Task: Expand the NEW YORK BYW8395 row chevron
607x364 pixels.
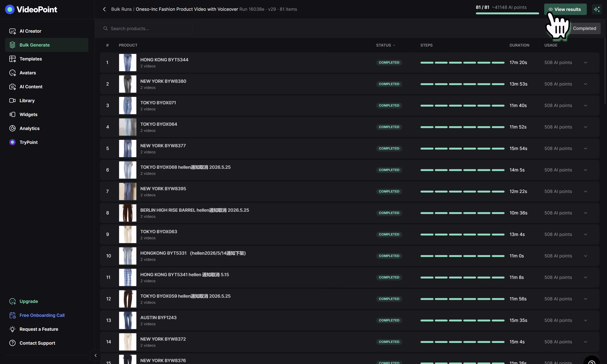Action: click(586, 191)
